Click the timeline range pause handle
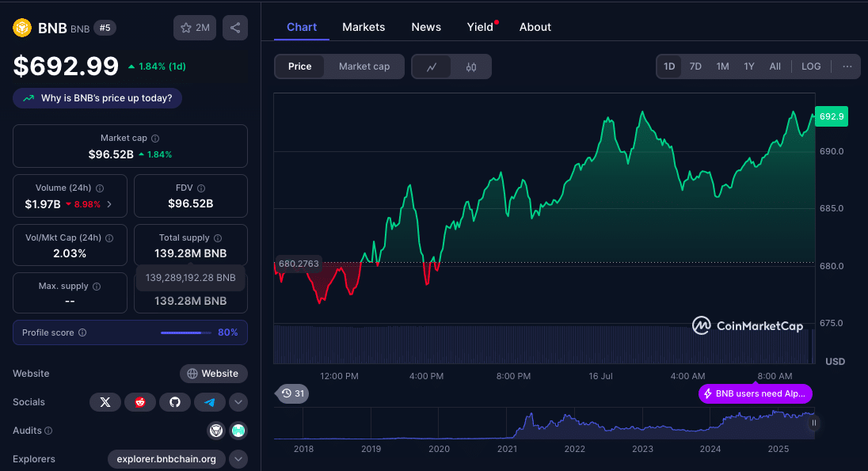 (814, 423)
